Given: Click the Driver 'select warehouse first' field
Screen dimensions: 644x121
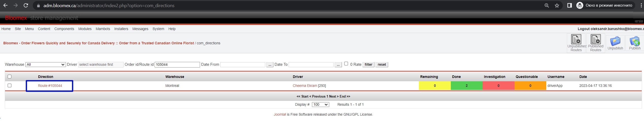Looking at the screenshot, I should tap(101, 65).
